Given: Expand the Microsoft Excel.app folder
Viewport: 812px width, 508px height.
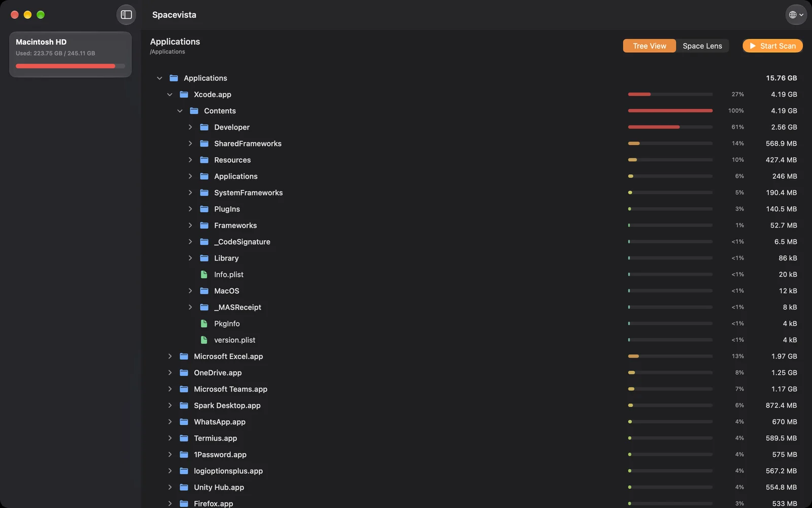Looking at the screenshot, I should click(170, 356).
